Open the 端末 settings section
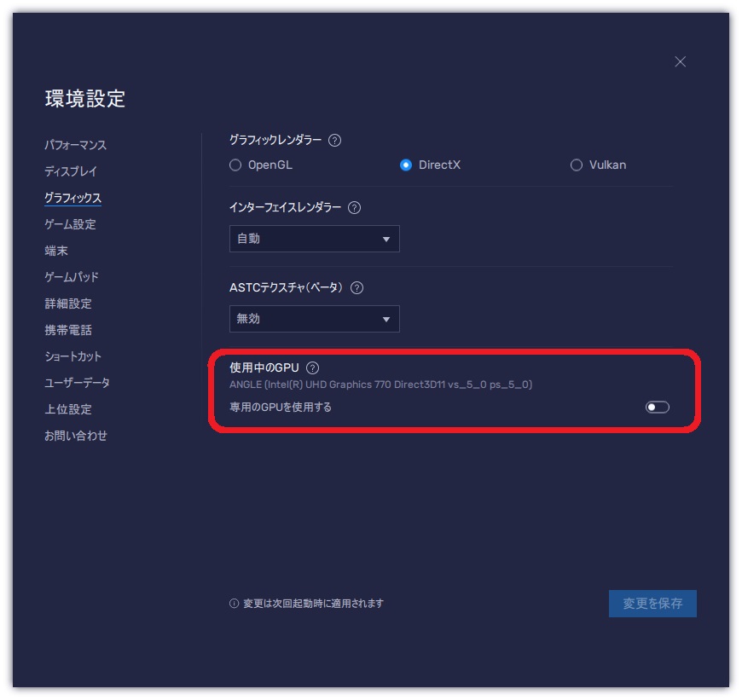Viewport: 742px width, 700px height. click(56, 251)
